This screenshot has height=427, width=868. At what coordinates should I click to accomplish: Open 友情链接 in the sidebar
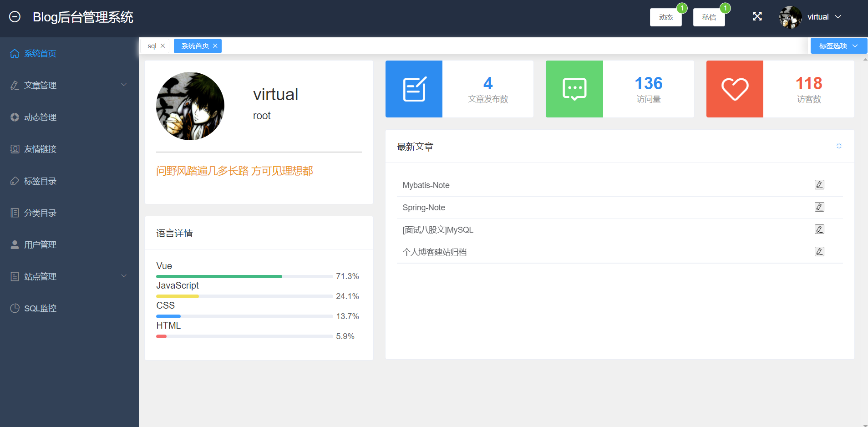[x=69, y=149]
